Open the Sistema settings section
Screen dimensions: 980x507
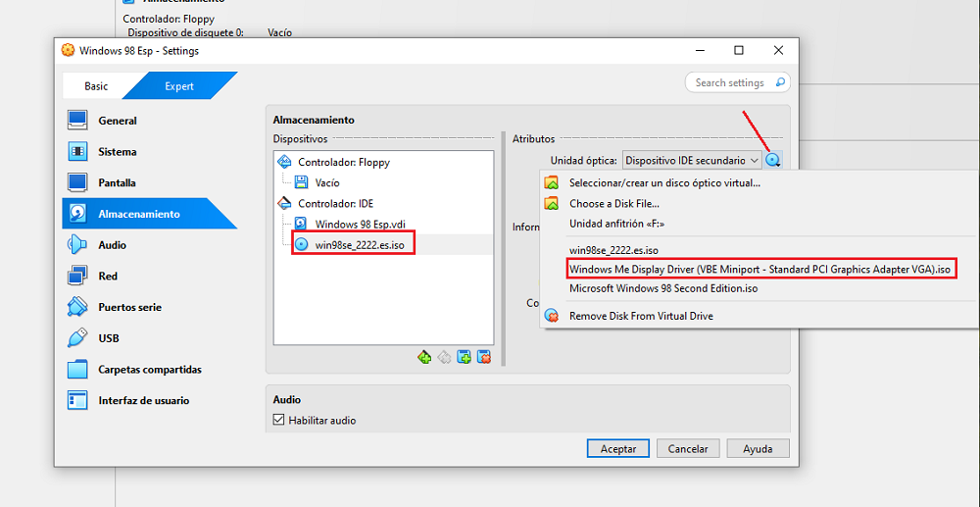pyautogui.click(x=118, y=152)
